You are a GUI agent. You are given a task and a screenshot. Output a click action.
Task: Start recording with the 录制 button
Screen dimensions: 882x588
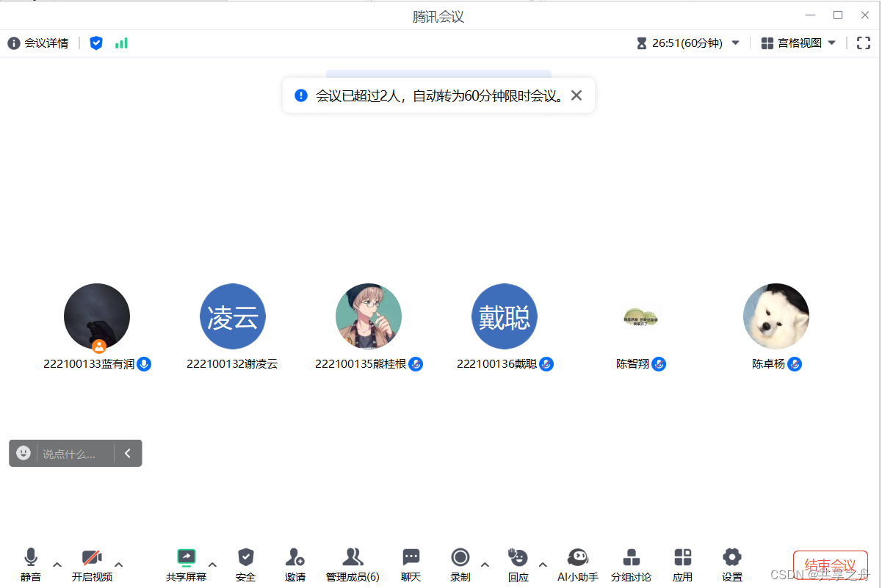coord(460,565)
